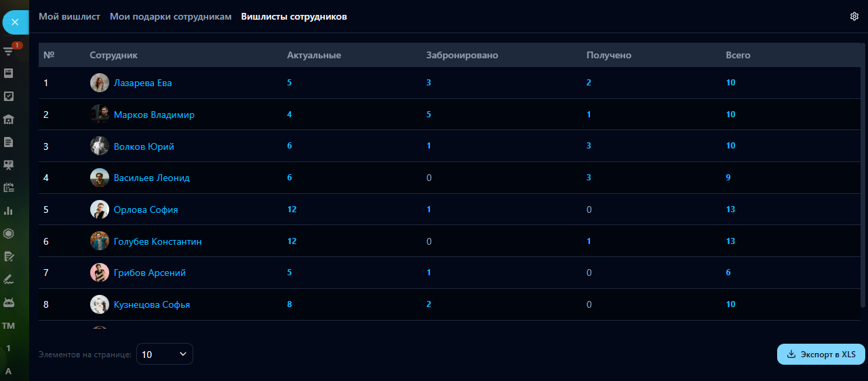Viewport: 868px width, 381px height.
Task: Open Марков Владимир's profile link
Action: (x=154, y=115)
